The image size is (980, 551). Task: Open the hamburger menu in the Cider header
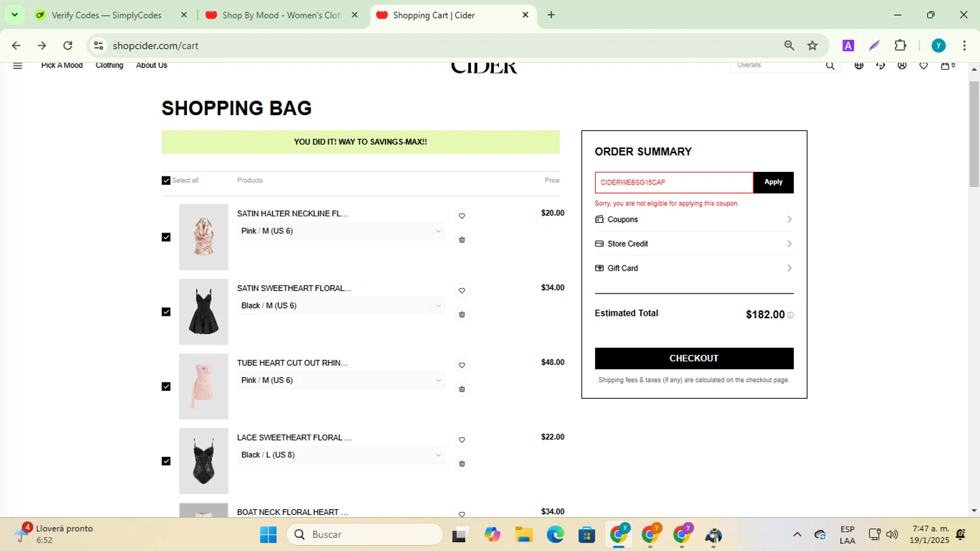tap(18, 65)
